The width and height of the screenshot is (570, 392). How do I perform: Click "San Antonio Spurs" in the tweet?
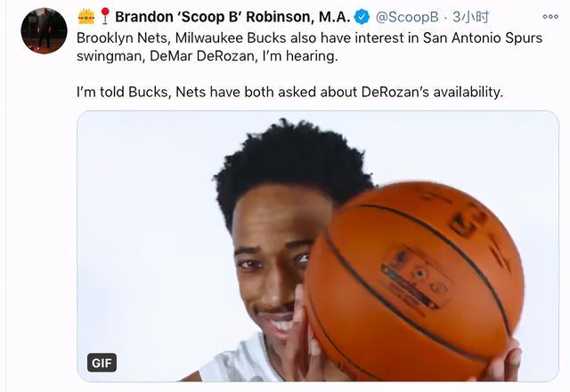483,37
